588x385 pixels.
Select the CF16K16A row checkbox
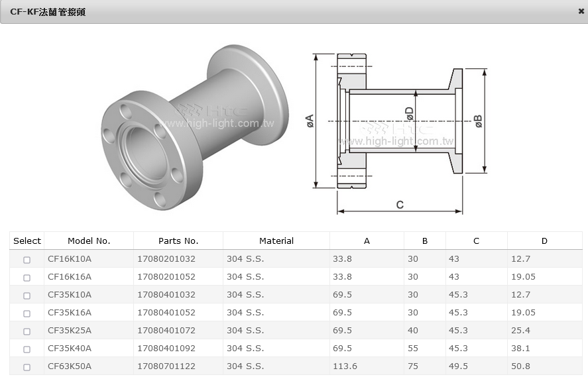coord(27,278)
